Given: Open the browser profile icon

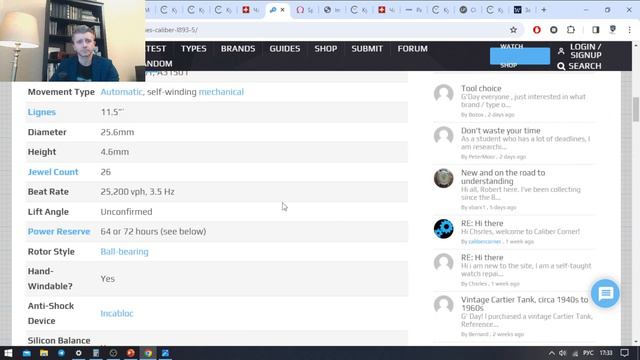Looking at the screenshot, I should tap(613, 30).
